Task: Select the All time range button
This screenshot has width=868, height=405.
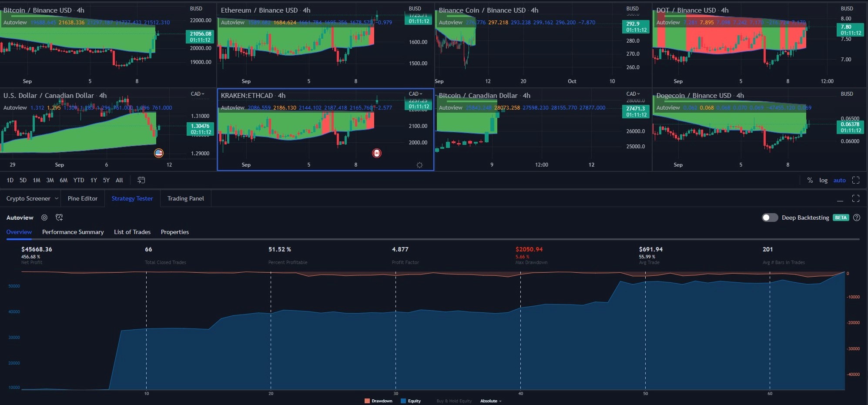Action: [x=120, y=180]
